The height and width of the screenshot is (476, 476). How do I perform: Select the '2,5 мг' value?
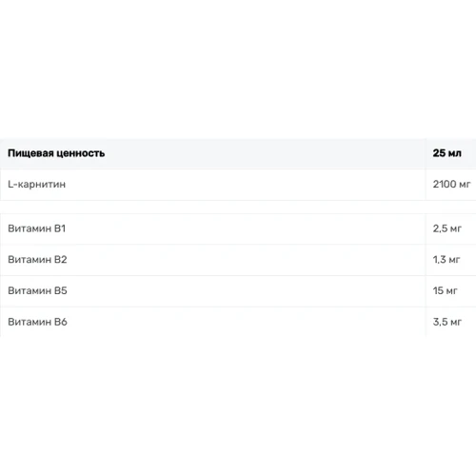click(x=446, y=228)
